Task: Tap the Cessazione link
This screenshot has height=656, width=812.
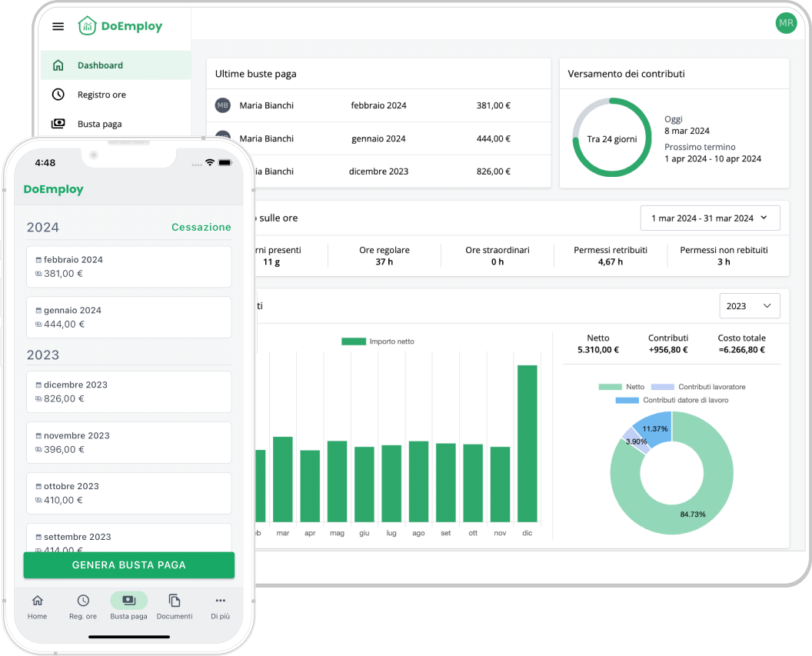Action: 201,227
